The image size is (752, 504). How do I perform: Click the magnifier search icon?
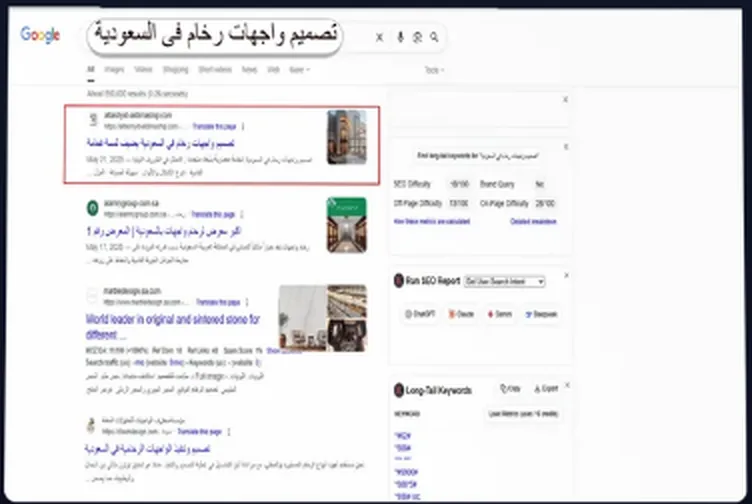(434, 37)
